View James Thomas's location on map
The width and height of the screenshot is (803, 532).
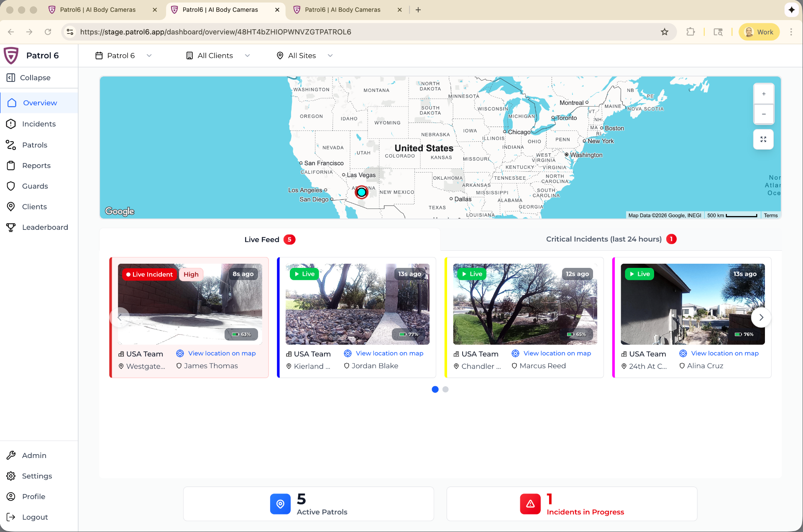click(x=222, y=353)
